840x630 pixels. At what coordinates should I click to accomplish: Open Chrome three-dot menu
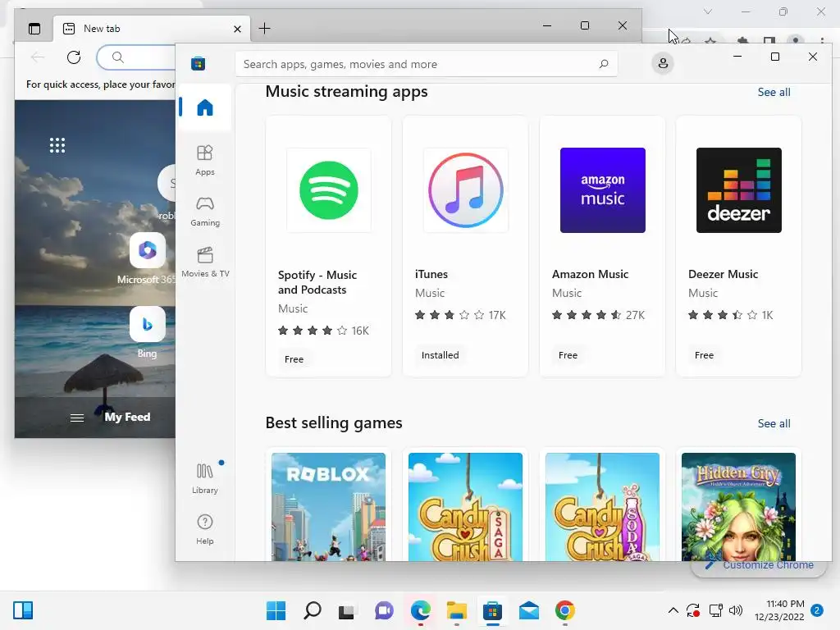click(822, 40)
